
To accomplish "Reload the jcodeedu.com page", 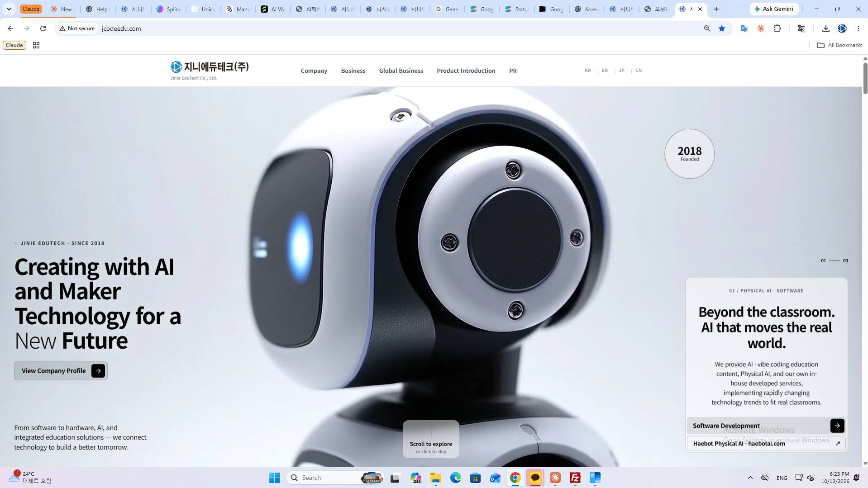I will 43,28.
